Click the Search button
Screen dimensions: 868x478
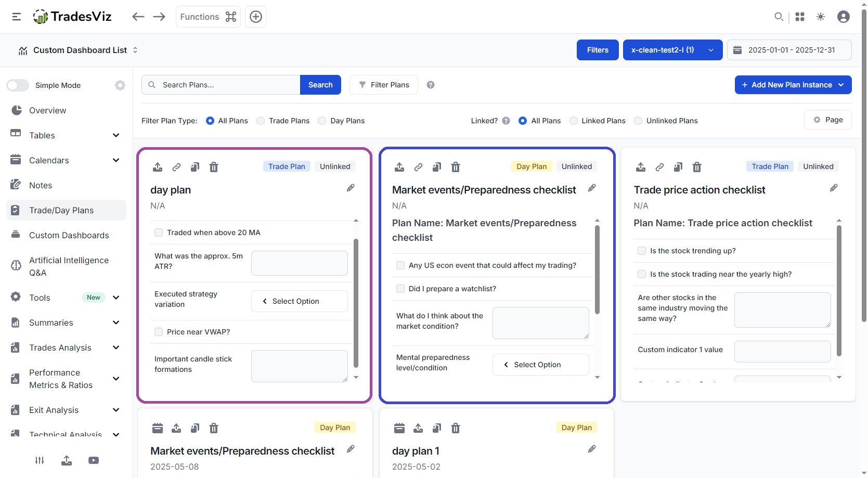pos(320,85)
